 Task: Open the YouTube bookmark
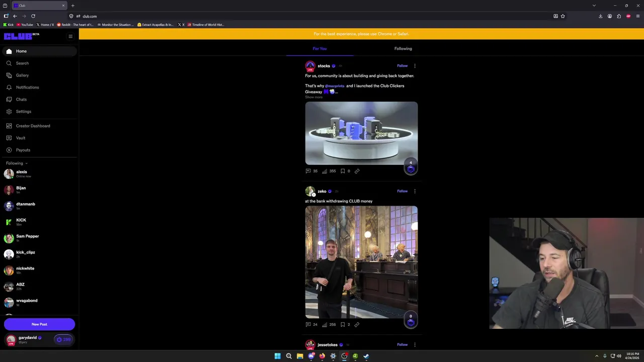tap(25, 25)
